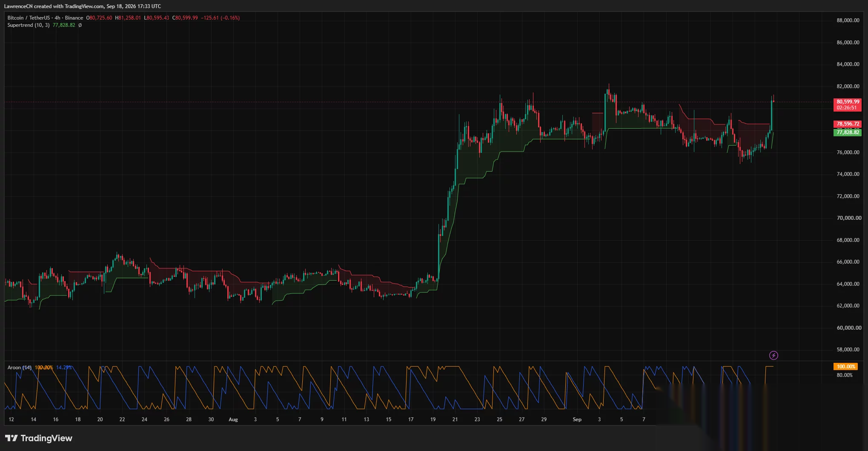
Task: Click the close value C80,599.99
Action: click(185, 18)
